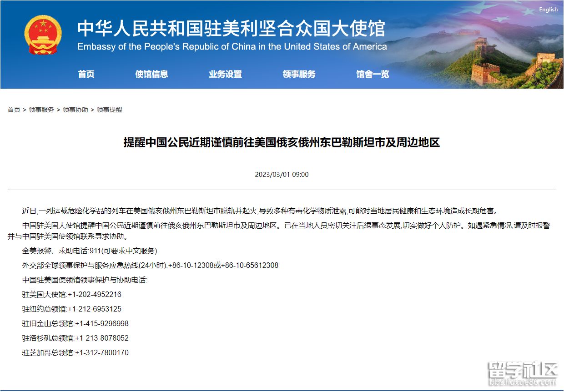
Task: Click the 领事提醒 breadcrumb link
Action: [x=109, y=110]
